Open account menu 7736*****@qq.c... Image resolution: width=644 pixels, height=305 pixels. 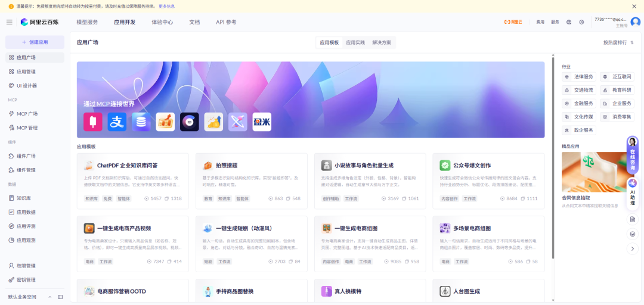[x=611, y=19]
